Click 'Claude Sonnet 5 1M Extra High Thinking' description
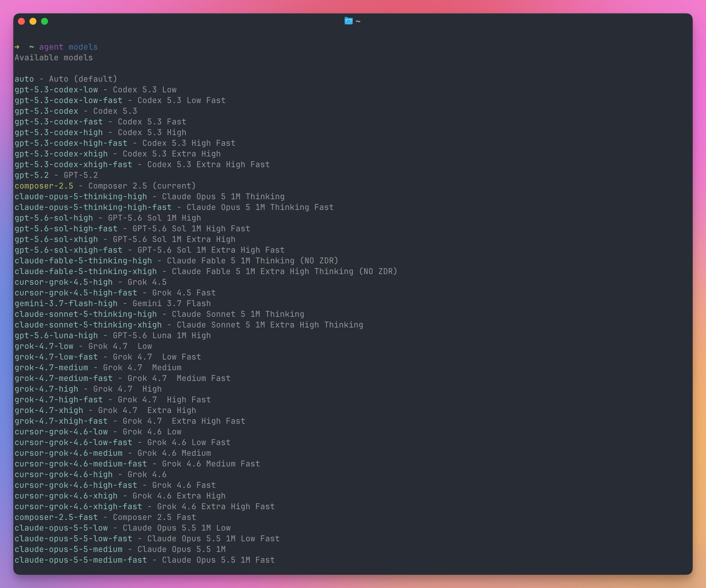706x588 pixels. 270,325
